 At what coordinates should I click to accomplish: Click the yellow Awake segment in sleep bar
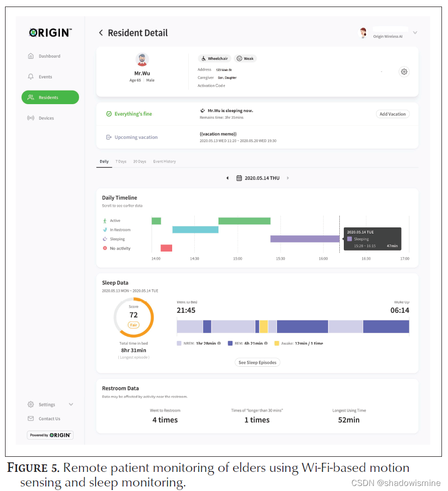264,326
